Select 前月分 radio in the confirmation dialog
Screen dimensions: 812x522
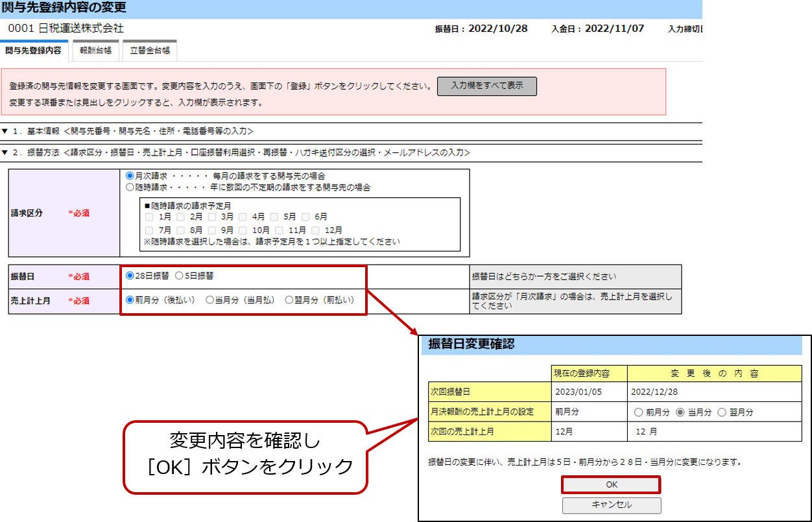coord(639,412)
